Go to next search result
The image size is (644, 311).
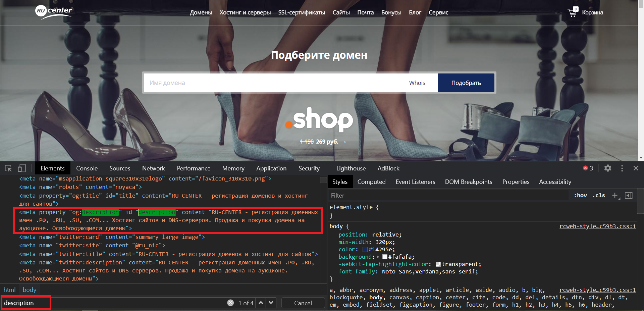271,303
